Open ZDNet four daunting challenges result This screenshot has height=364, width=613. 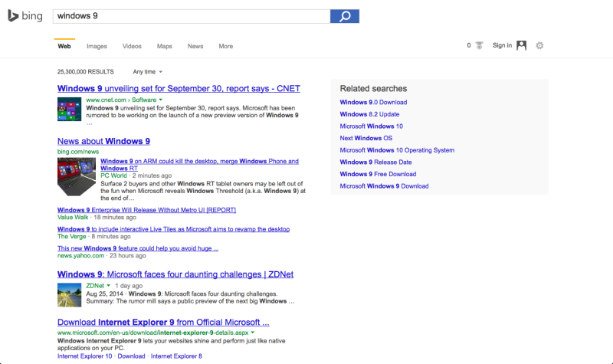pos(175,274)
